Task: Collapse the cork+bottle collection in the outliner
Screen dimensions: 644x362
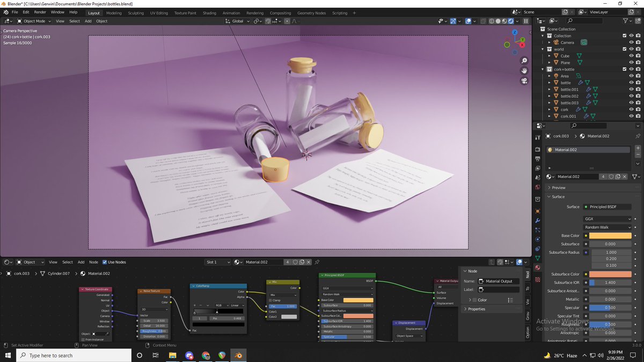Action: pos(543,69)
